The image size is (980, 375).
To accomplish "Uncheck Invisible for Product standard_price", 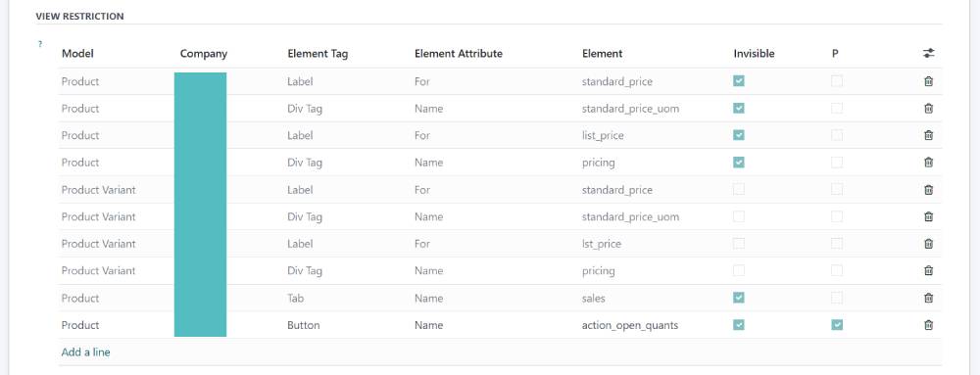I will 739,81.
